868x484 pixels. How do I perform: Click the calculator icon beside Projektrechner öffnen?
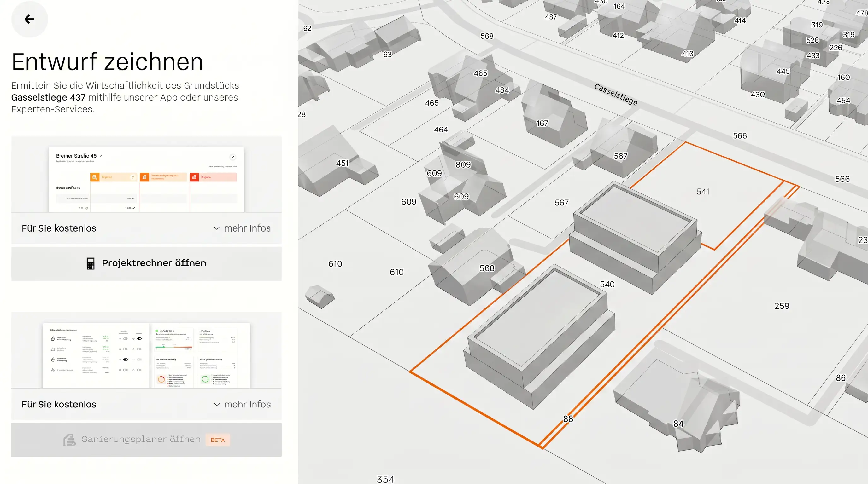pos(90,263)
